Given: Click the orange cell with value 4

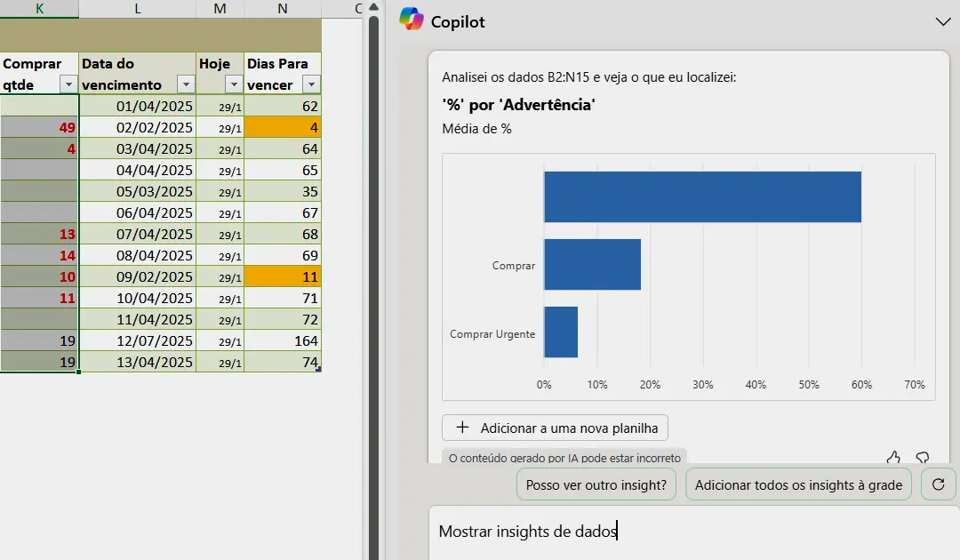Looking at the screenshot, I should pos(282,128).
